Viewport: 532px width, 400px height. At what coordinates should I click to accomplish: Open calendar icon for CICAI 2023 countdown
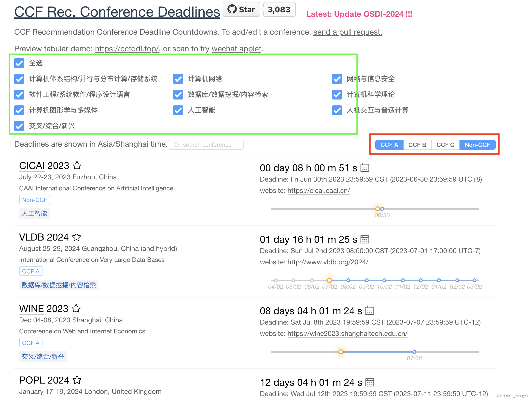[x=365, y=168]
